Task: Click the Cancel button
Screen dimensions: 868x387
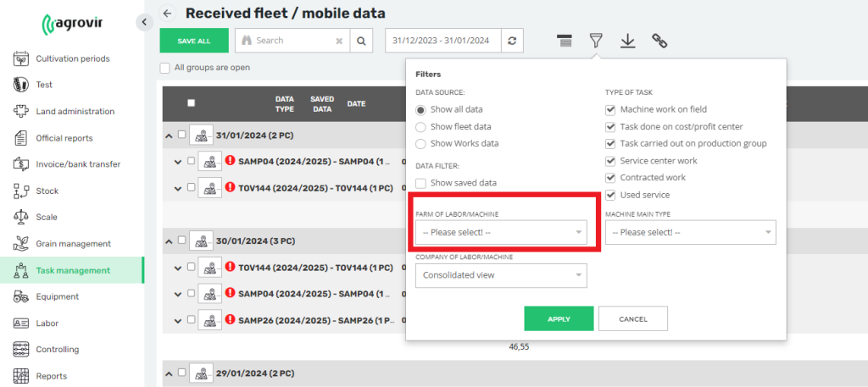Action: (x=633, y=318)
